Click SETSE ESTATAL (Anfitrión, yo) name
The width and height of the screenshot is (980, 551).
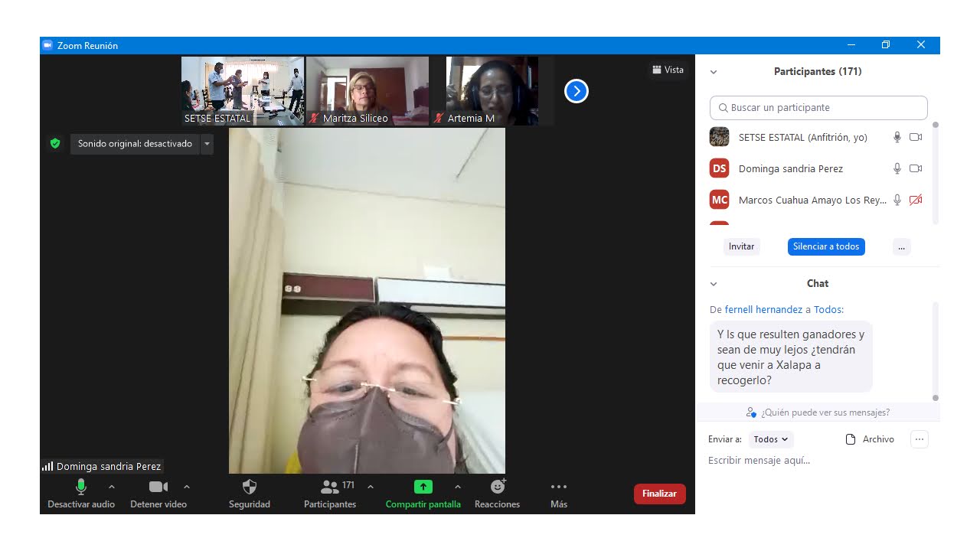pyautogui.click(x=803, y=137)
